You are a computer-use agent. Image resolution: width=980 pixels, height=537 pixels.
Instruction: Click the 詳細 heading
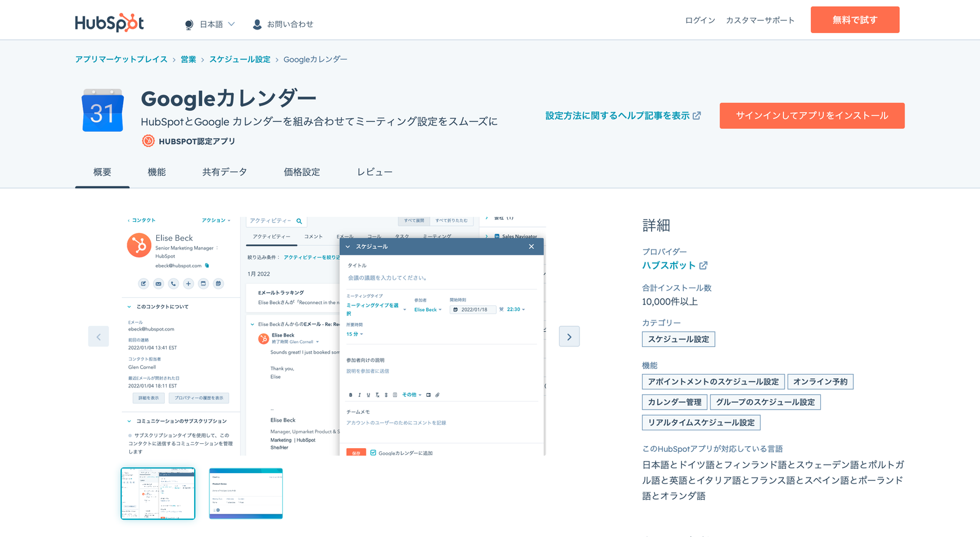pyautogui.click(x=656, y=226)
